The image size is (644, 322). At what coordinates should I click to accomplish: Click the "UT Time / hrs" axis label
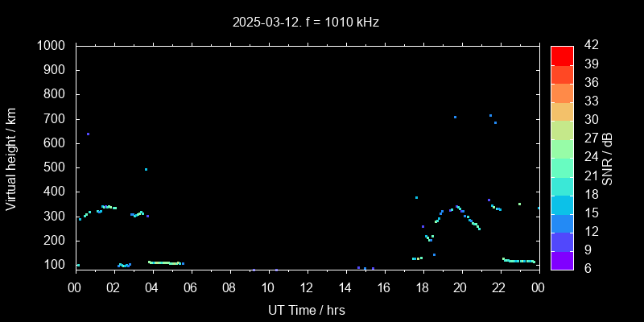(306, 309)
